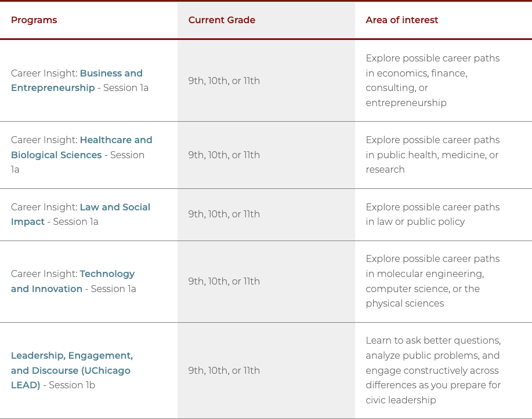Click the civic leadership description paragraph
The height and width of the screenshot is (419, 532).
pos(433,370)
